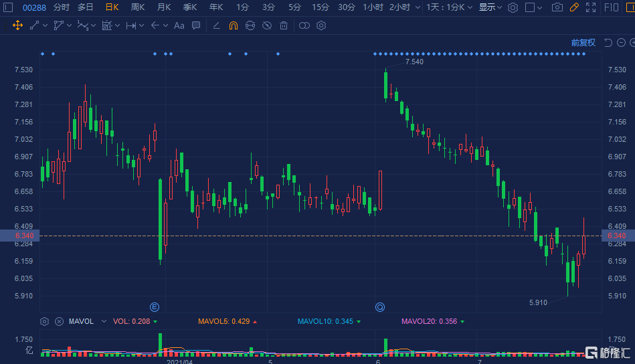Select the trend line drawing tool
The height and width of the screenshot is (364, 635).
[34, 25]
